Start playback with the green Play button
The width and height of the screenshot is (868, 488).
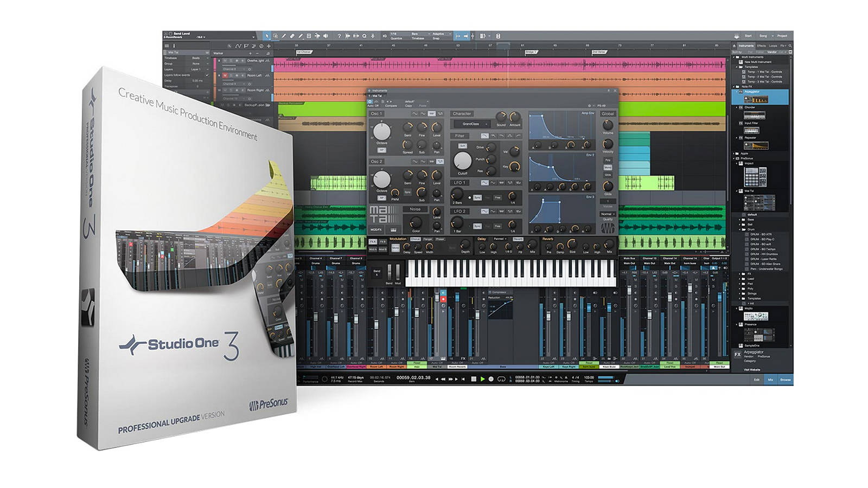point(482,379)
